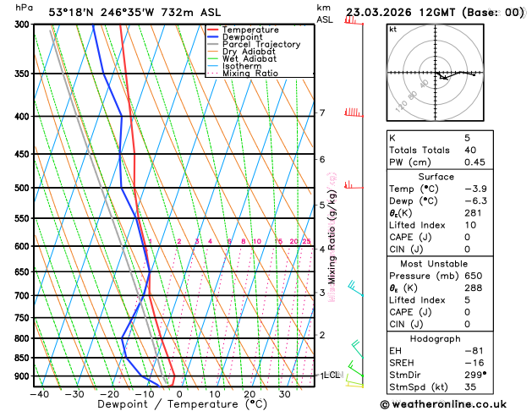Click the 'Dewpoint / Temperature (°C)' axis title
532x411 pixels.
182,404
